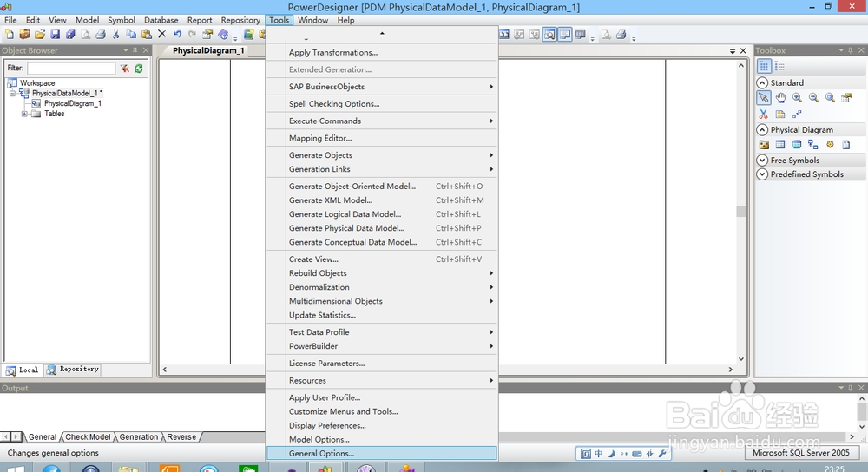Select the Zoom In tool in Toolbox
Image resolution: width=868 pixels, height=472 pixels.
click(x=797, y=98)
